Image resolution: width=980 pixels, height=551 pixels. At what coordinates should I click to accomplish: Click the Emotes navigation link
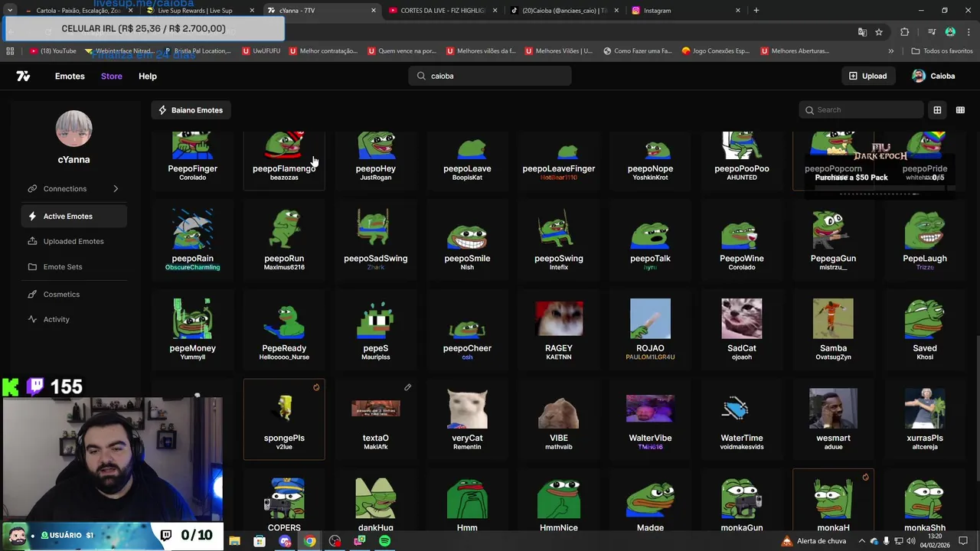(70, 76)
